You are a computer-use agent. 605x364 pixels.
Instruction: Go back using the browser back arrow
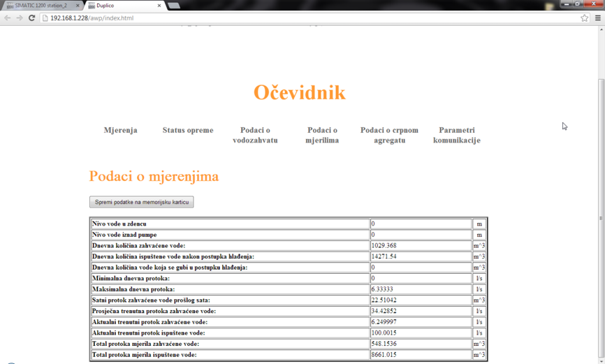(x=7, y=17)
